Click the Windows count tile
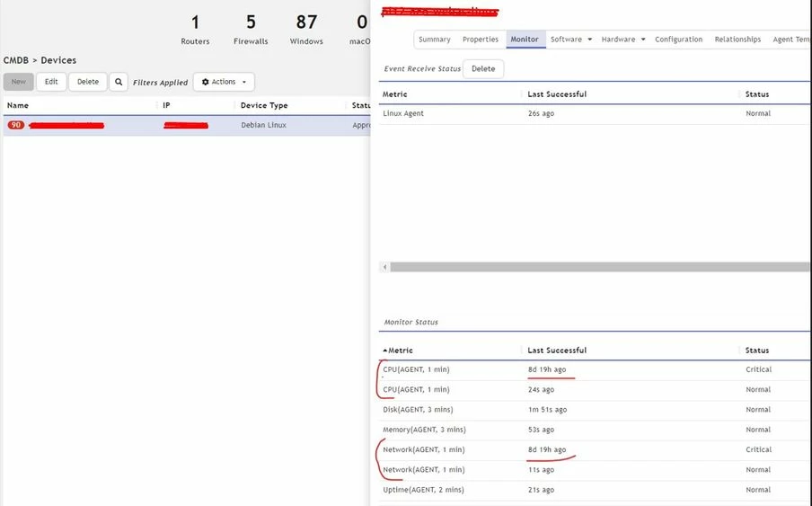Screen dimensions: 812x506 point(306,30)
